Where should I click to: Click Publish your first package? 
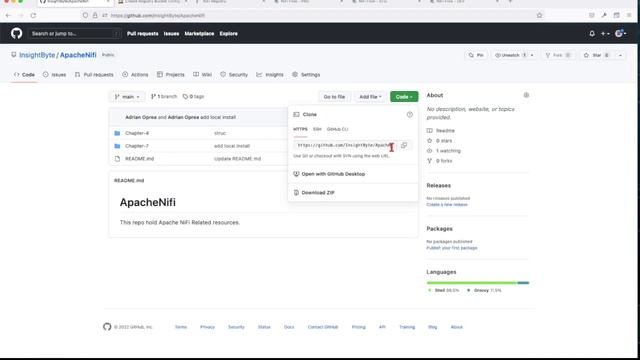[x=452, y=248]
